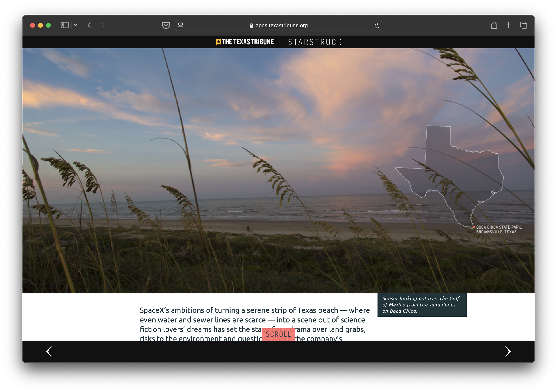Expand the tab group dropdown chevron
The image size is (557, 392).
(x=76, y=25)
